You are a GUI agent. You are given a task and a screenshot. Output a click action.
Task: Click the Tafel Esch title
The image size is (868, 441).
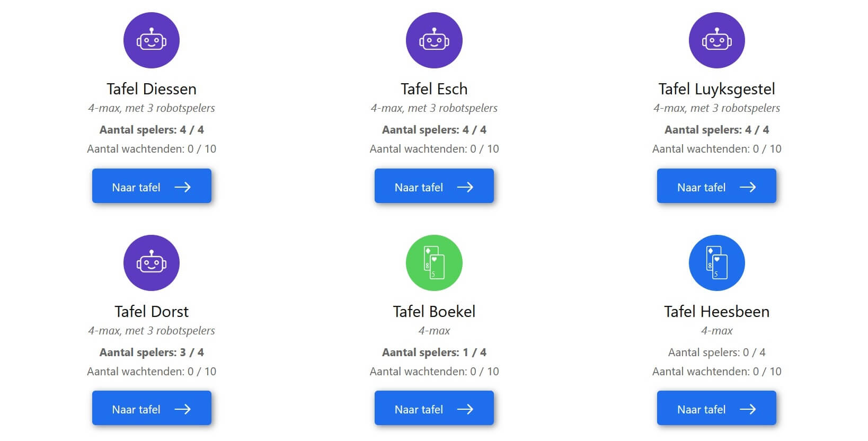coord(434,89)
